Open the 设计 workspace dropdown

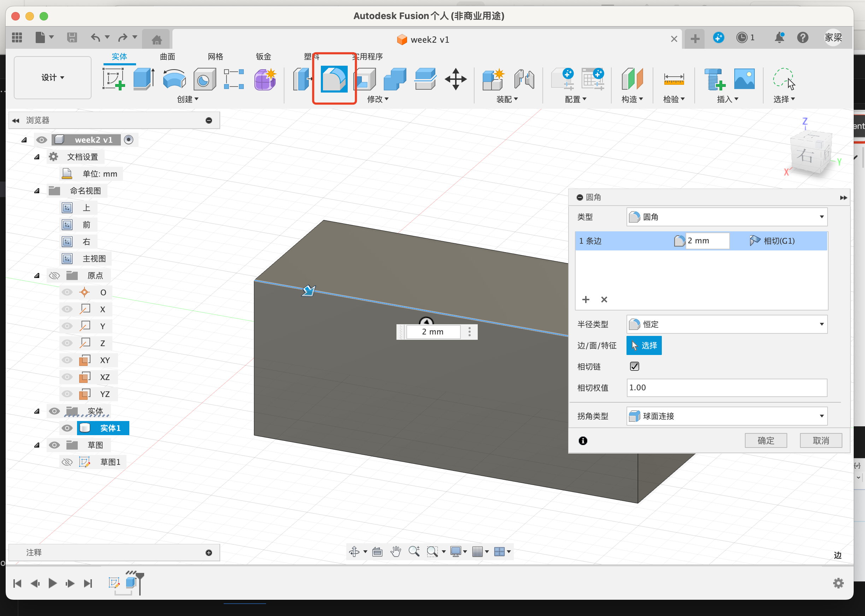(x=53, y=78)
